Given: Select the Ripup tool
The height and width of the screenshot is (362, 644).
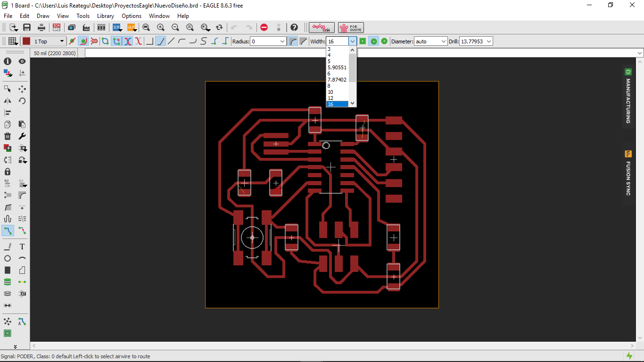Looking at the screenshot, I should click(x=22, y=230).
